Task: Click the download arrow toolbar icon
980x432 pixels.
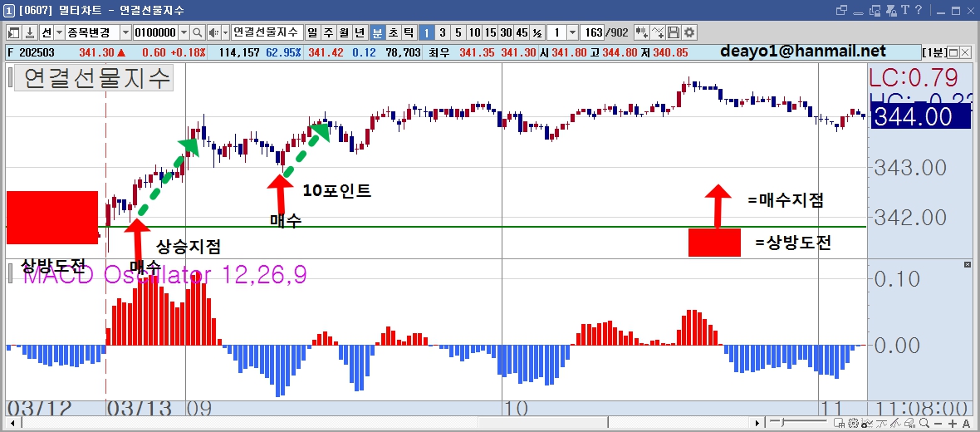Action: point(29,32)
